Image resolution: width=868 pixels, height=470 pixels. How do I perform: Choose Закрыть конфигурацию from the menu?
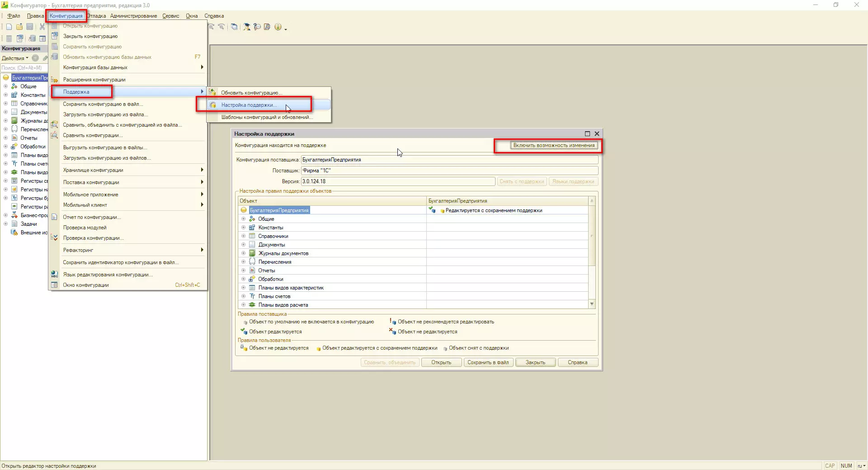pyautogui.click(x=127, y=36)
